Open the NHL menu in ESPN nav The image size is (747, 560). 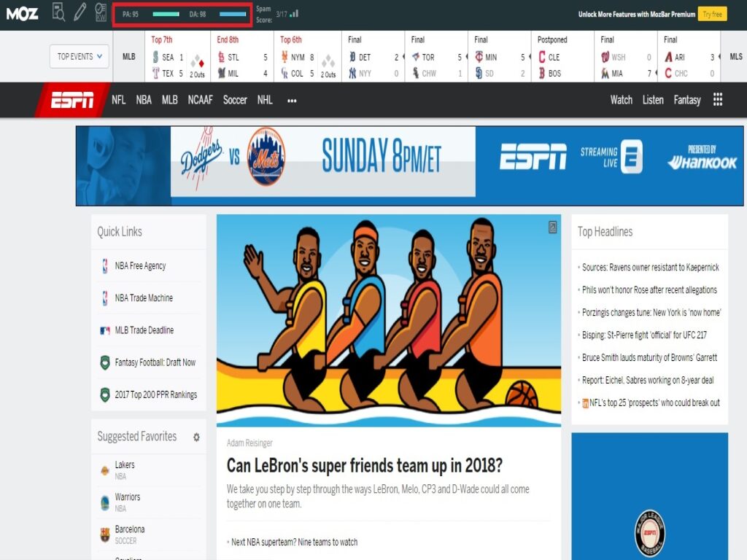[265, 100]
